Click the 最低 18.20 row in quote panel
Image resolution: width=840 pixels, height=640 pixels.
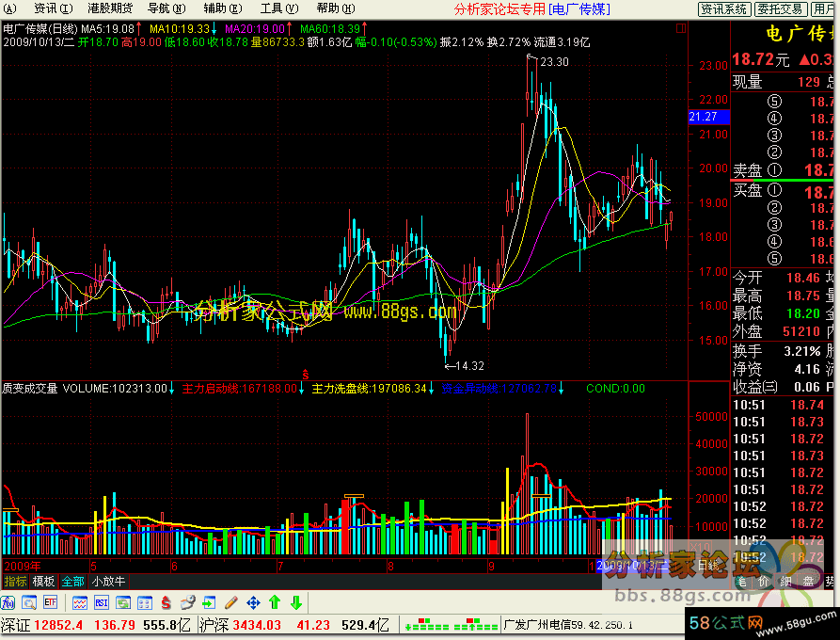tap(776, 313)
